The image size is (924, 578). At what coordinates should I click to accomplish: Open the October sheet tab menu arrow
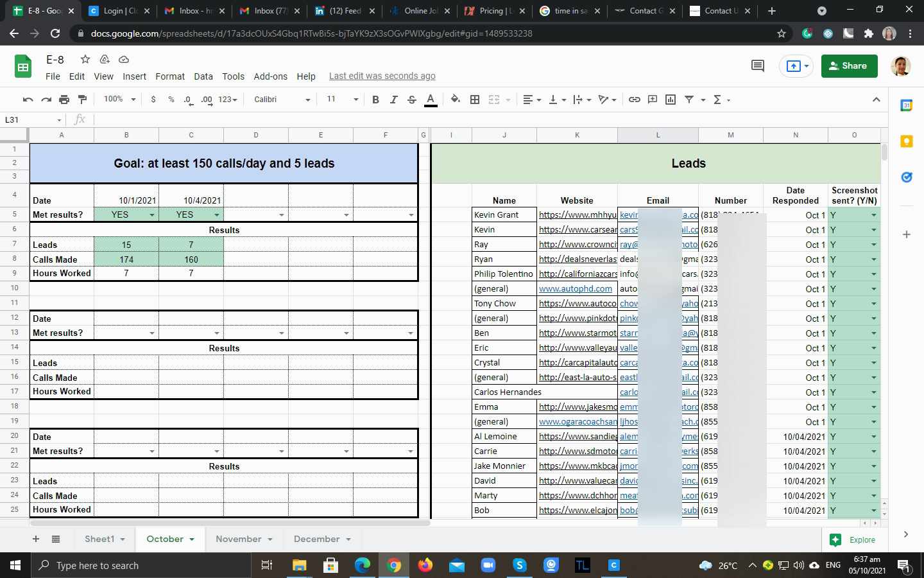(192, 539)
